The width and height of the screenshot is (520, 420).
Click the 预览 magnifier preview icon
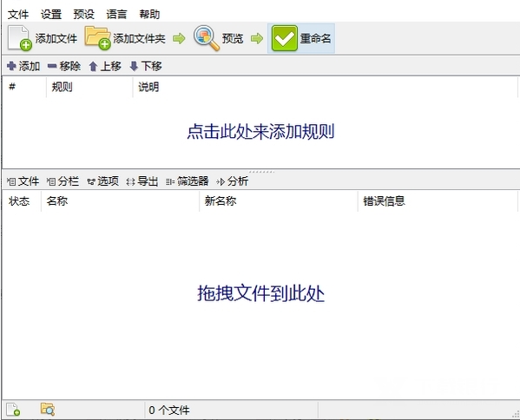click(x=207, y=38)
